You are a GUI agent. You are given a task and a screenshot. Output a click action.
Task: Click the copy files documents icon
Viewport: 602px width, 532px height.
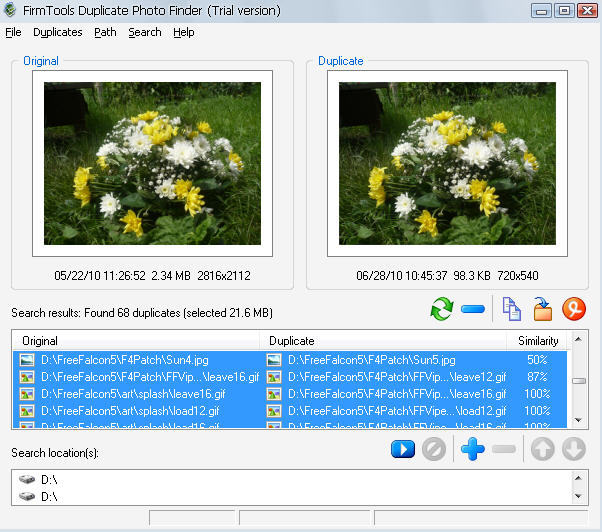coord(511,309)
